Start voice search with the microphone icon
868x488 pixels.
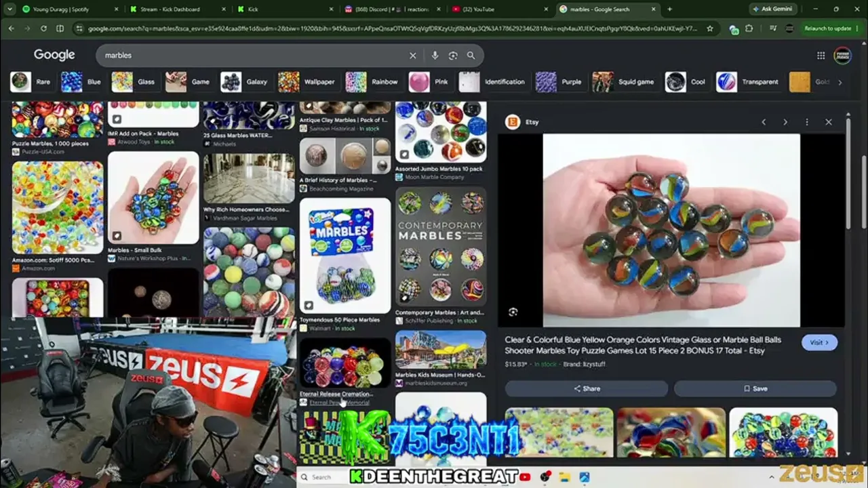click(435, 56)
